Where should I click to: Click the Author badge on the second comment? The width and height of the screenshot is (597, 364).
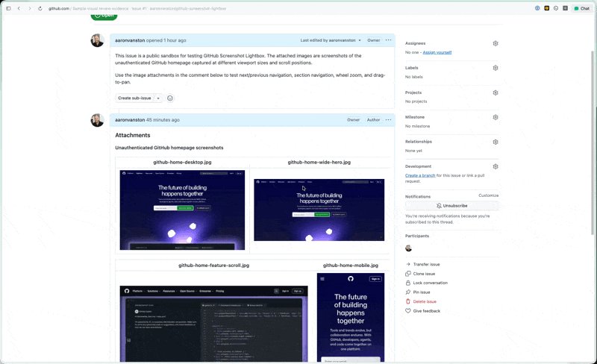pos(374,120)
